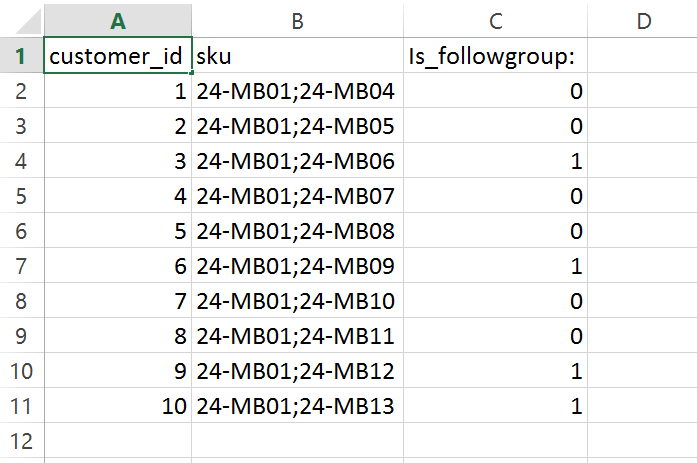Click the Is_followgroup: header cell
This screenshot has width=697, height=463.
[497, 57]
